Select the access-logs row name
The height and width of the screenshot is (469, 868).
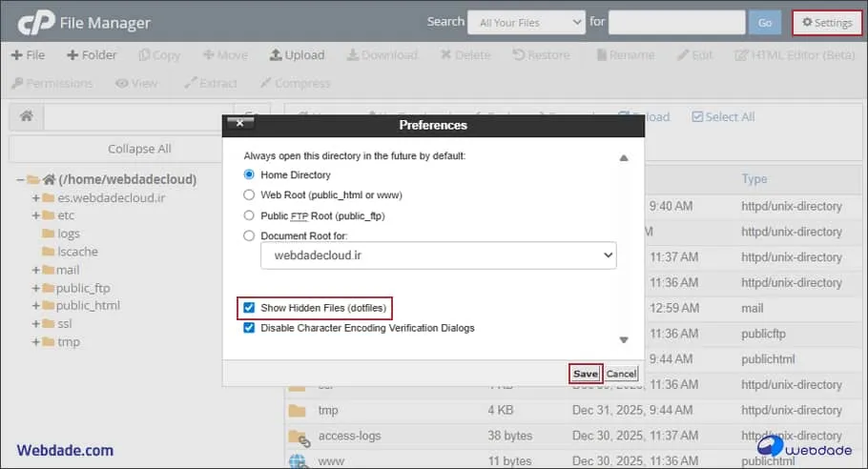click(349, 436)
